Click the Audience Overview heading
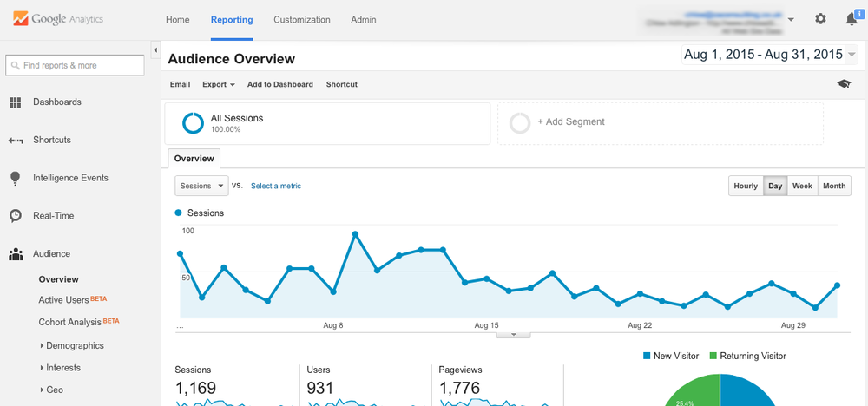Viewport: 868px width, 406px height. (x=232, y=59)
